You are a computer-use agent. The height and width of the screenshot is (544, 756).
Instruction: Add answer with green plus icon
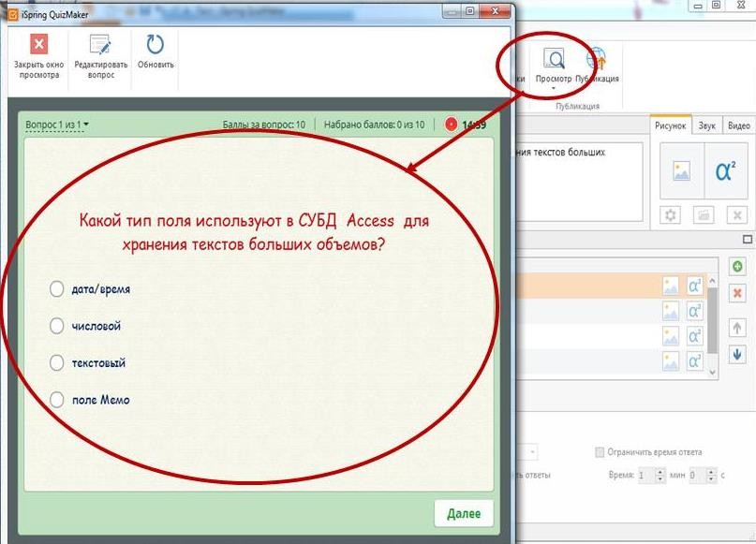tap(737, 267)
